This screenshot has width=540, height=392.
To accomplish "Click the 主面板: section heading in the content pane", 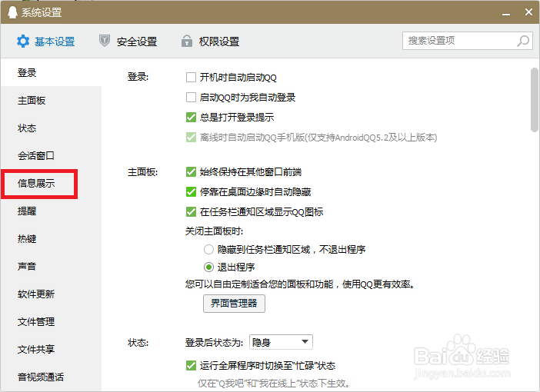I will [x=142, y=171].
